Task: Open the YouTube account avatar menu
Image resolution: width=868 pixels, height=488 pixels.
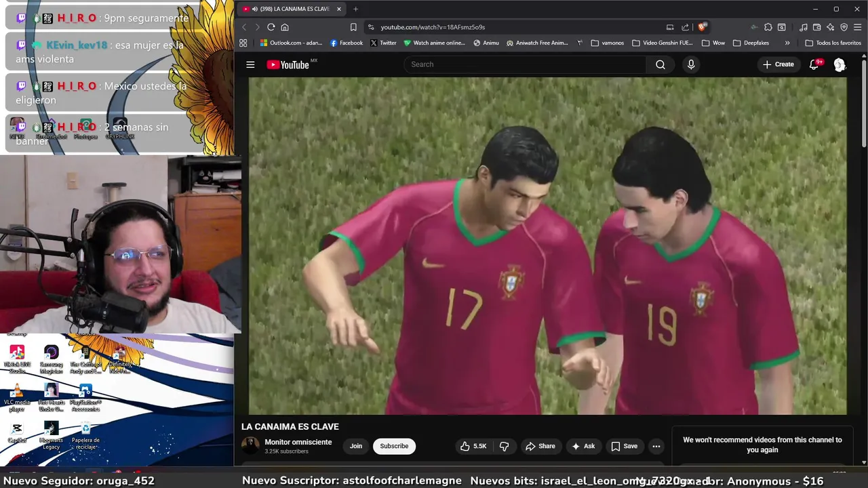Action: 840,64
